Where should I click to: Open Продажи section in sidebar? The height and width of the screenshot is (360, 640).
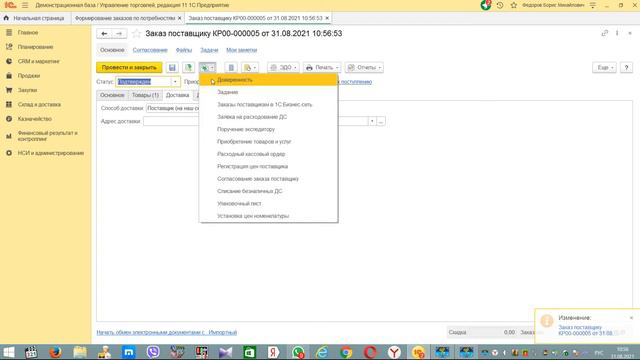tap(29, 76)
